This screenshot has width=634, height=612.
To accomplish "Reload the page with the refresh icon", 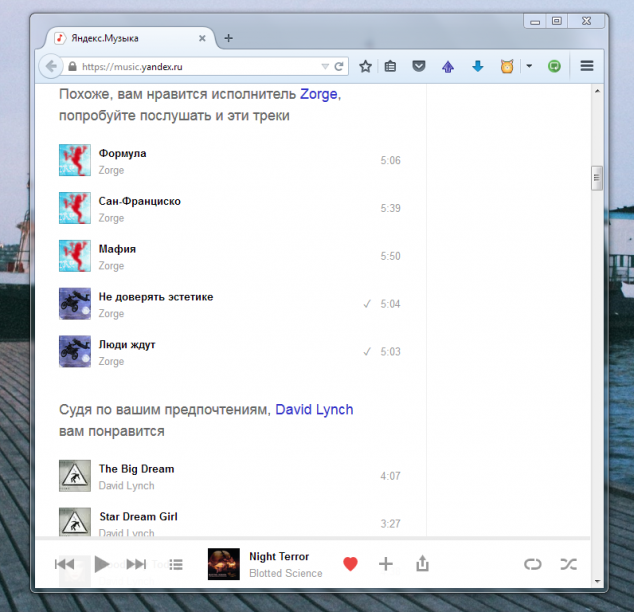I will (x=339, y=66).
